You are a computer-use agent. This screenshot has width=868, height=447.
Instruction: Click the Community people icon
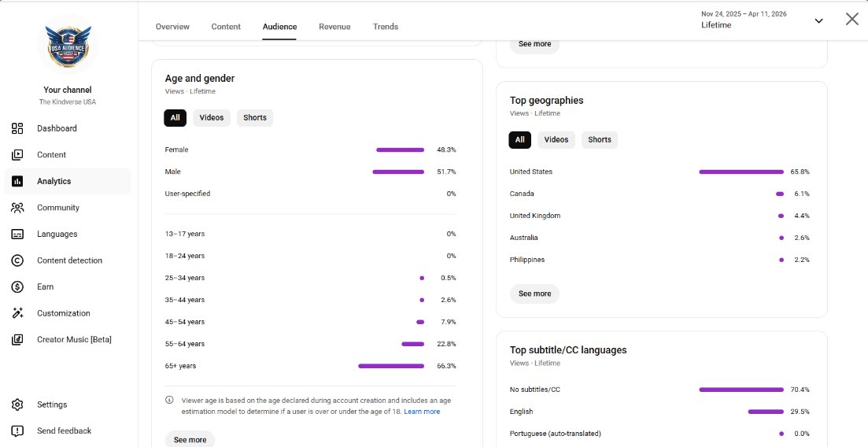tap(17, 208)
